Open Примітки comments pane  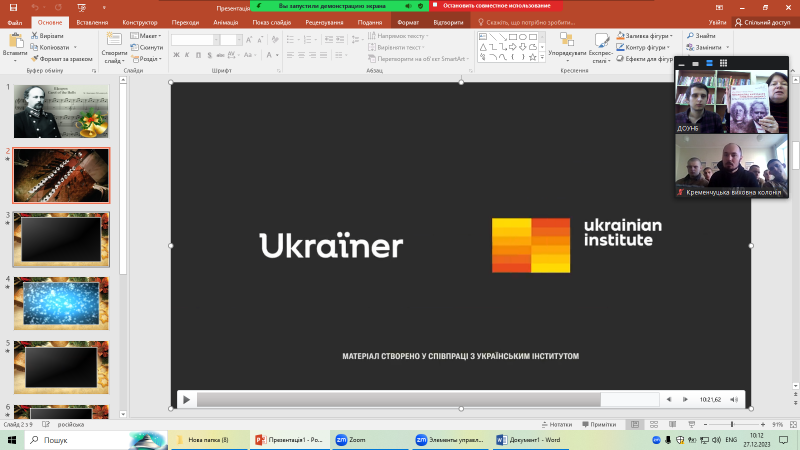click(x=599, y=424)
